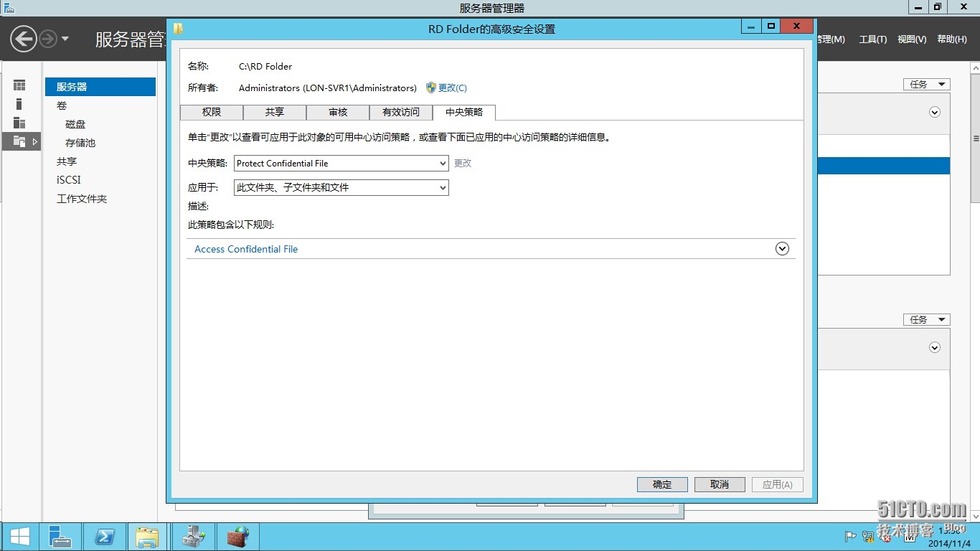Select 存储池 in navigation pane
Screen dimensions: 980x551
point(80,143)
